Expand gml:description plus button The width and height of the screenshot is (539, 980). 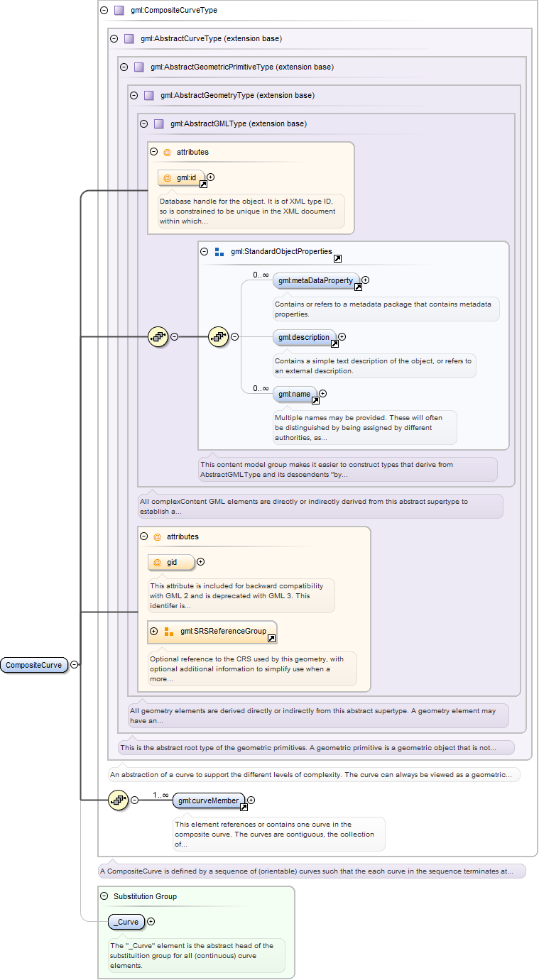[x=342, y=337]
